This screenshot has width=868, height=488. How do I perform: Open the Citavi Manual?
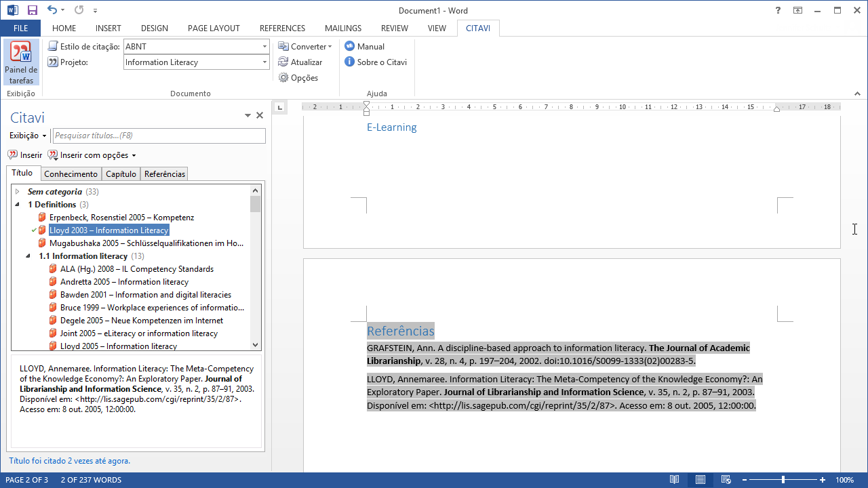[x=364, y=47]
